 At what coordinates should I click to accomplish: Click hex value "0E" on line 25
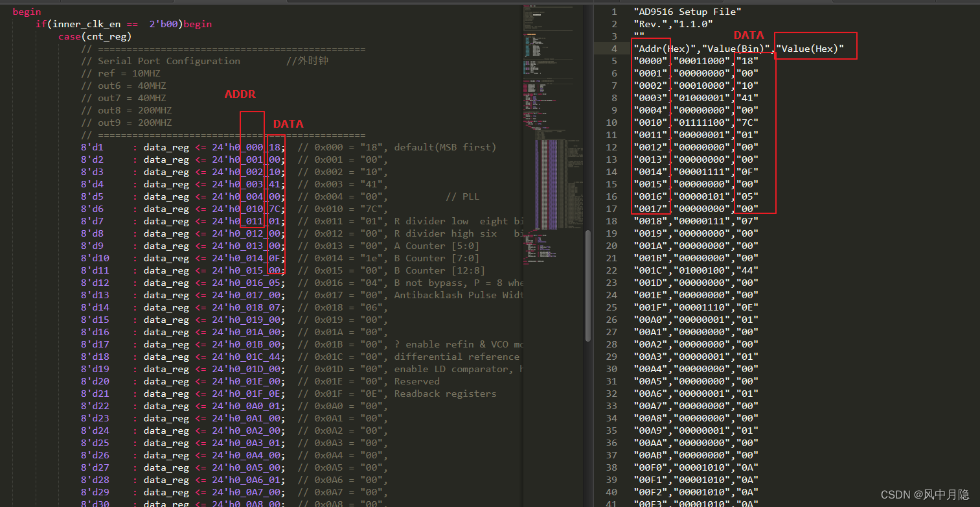point(747,307)
